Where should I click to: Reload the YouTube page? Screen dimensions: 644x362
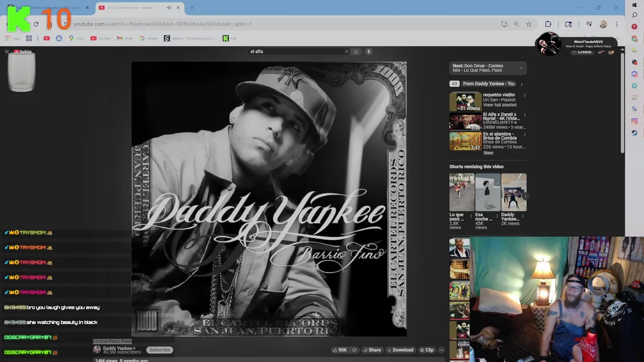(36, 24)
